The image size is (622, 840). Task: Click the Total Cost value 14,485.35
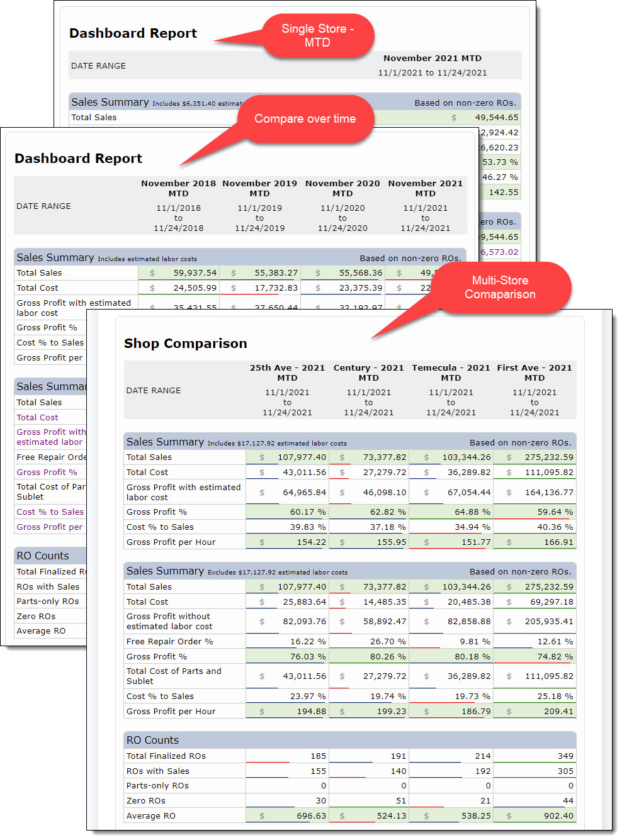[x=385, y=602]
